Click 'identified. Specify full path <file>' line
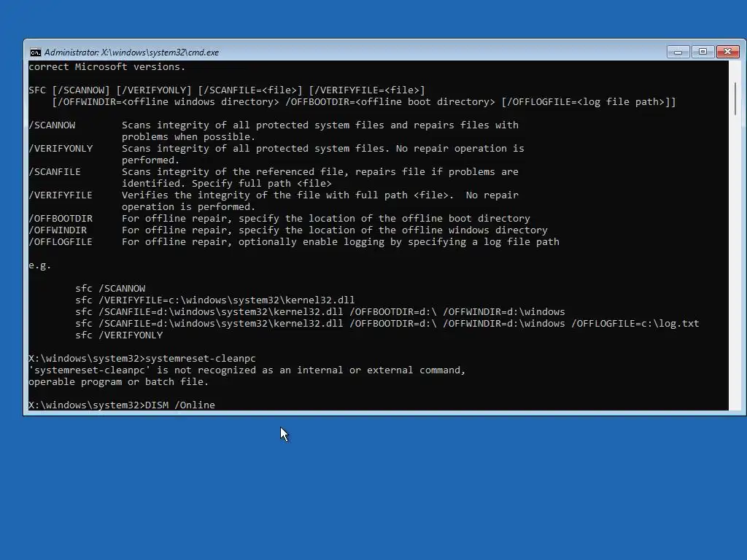This screenshot has width=747, height=560. coord(226,183)
